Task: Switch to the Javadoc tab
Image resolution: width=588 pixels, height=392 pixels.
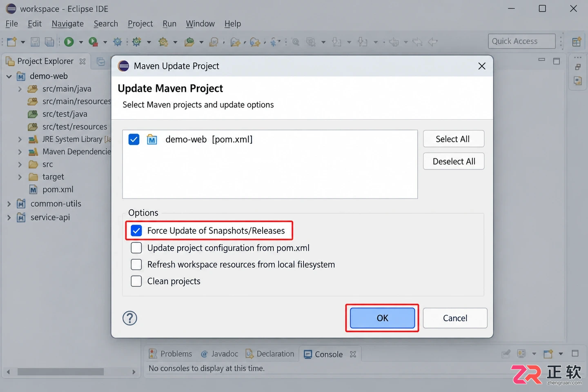Action: click(x=220, y=354)
